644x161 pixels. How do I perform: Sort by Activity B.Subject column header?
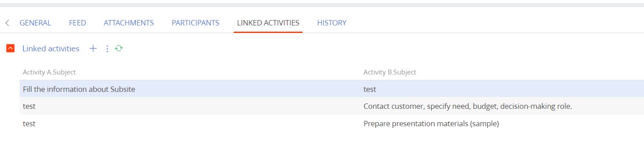click(x=389, y=72)
